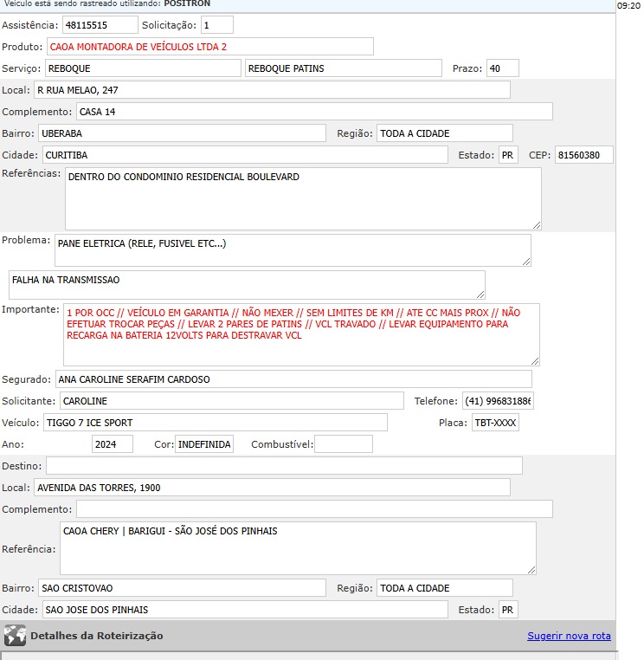Click the Placa field TBT-XXXX
This screenshot has width=644, height=660.
[x=495, y=423]
